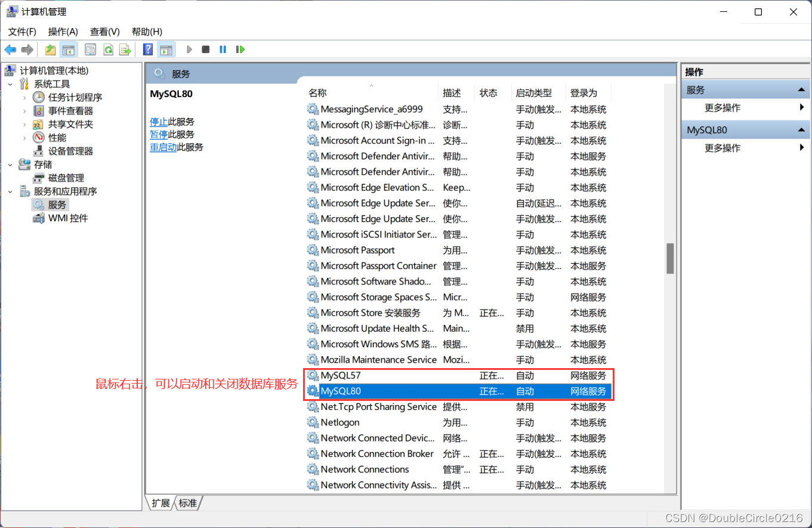Click the Pause service toolbar icon
The image size is (812, 528).
point(223,50)
